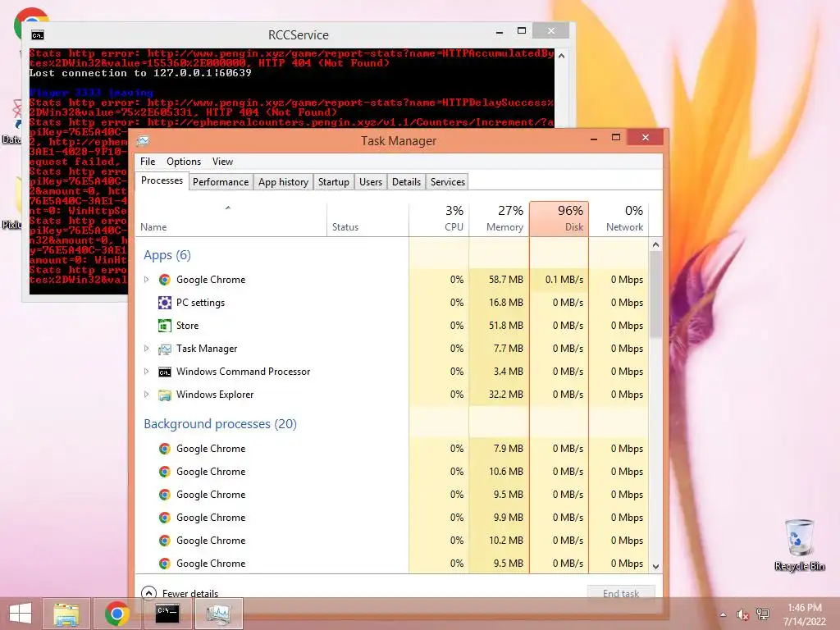This screenshot has width=840, height=630.
Task: Expand the Windows Command Processor group
Action: 146,372
